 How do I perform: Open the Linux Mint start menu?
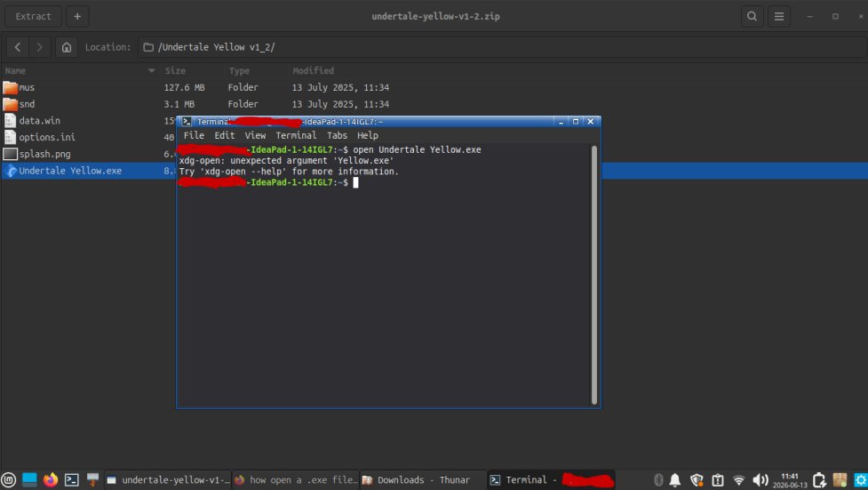[x=8, y=480]
